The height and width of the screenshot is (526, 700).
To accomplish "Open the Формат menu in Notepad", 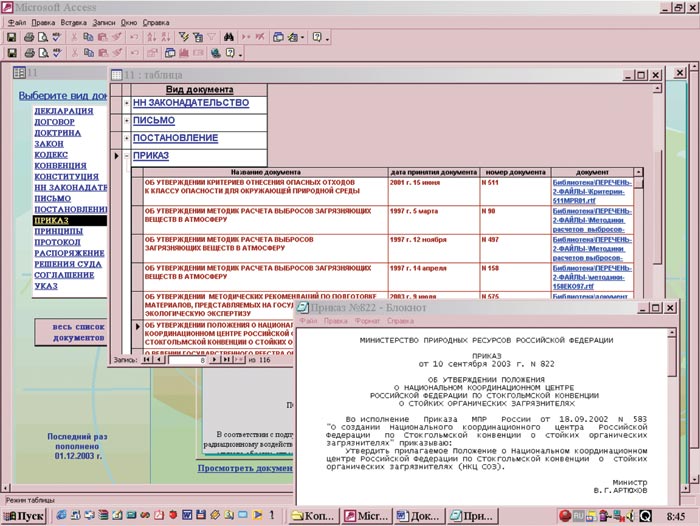I will [x=365, y=321].
